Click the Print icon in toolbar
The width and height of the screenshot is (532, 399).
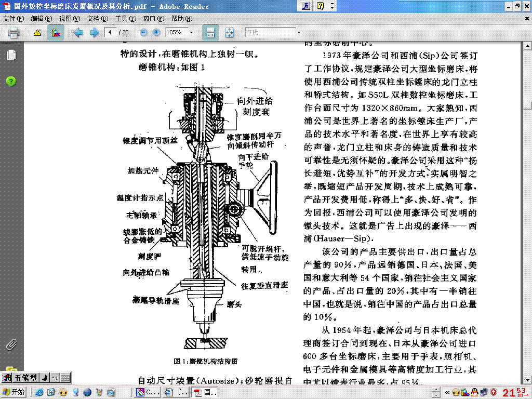pyautogui.click(x=14, y=33)
